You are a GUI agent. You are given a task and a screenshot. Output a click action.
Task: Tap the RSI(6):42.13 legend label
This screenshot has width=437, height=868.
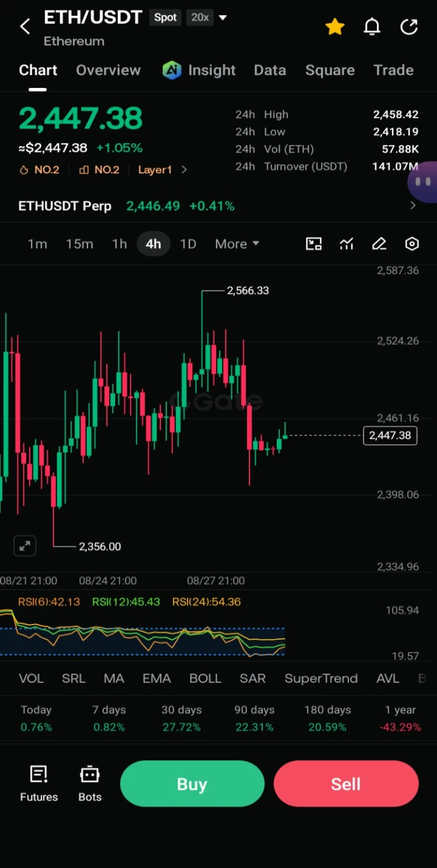49,602
